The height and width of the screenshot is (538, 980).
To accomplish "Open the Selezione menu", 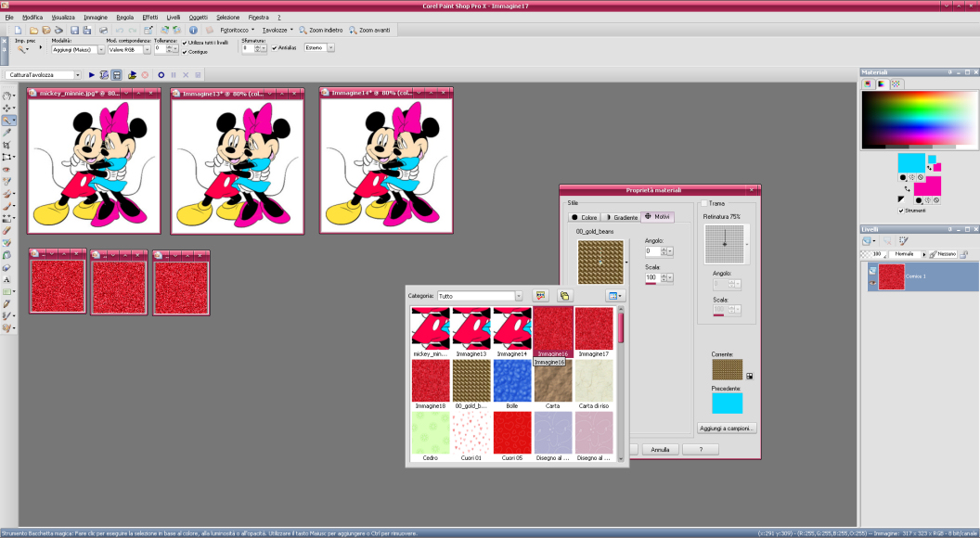I will (227, 18).
